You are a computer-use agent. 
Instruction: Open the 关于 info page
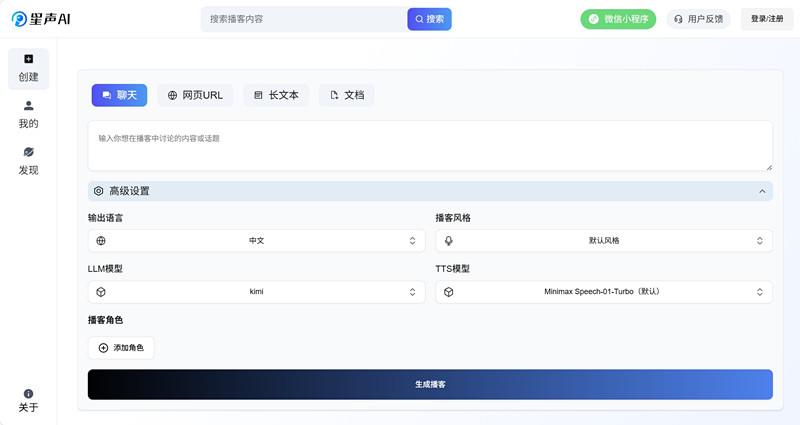tap(29, 401)
